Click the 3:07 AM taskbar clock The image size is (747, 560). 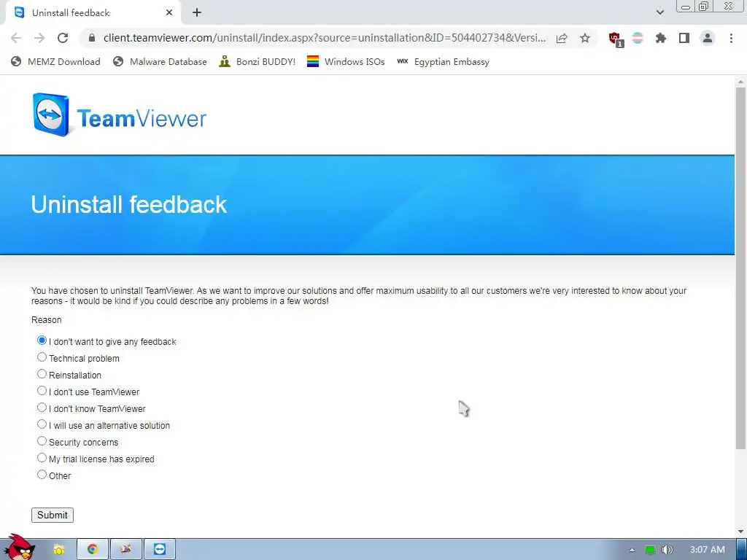[708, 550]
